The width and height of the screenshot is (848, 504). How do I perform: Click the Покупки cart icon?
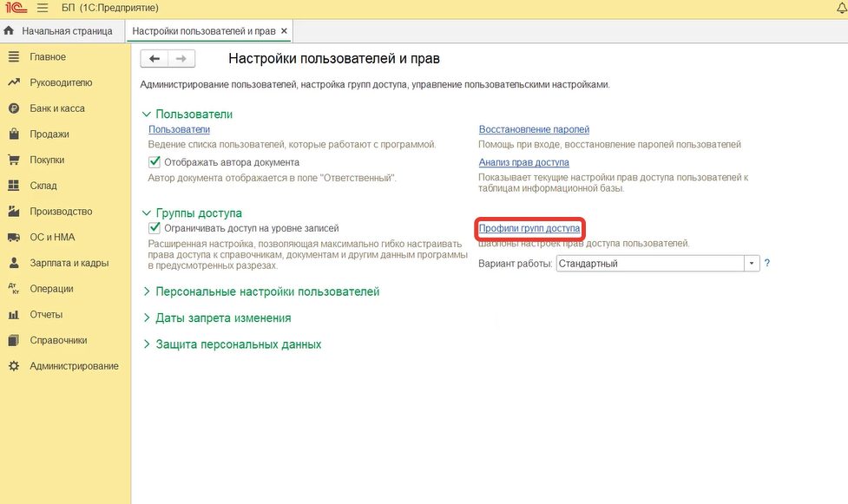(13, 160)
